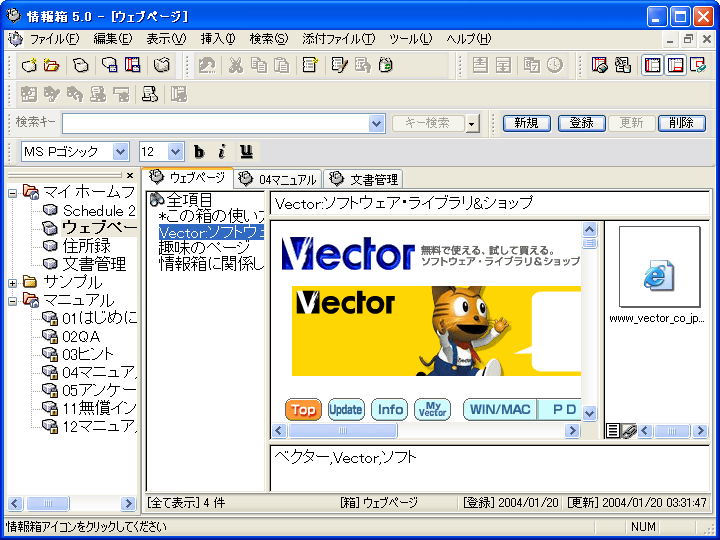The image size is (720, 540).
Task: Click the 登録 button
Action: point(582,123)
